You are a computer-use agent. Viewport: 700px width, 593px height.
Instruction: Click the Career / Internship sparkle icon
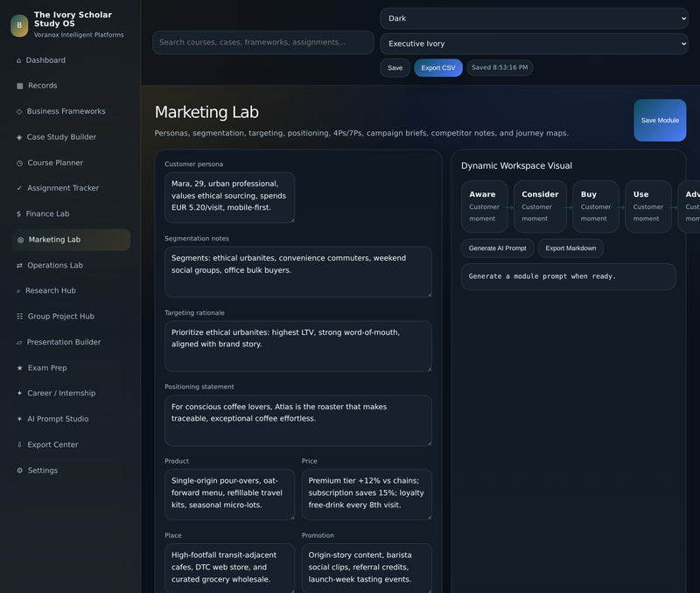19,394
